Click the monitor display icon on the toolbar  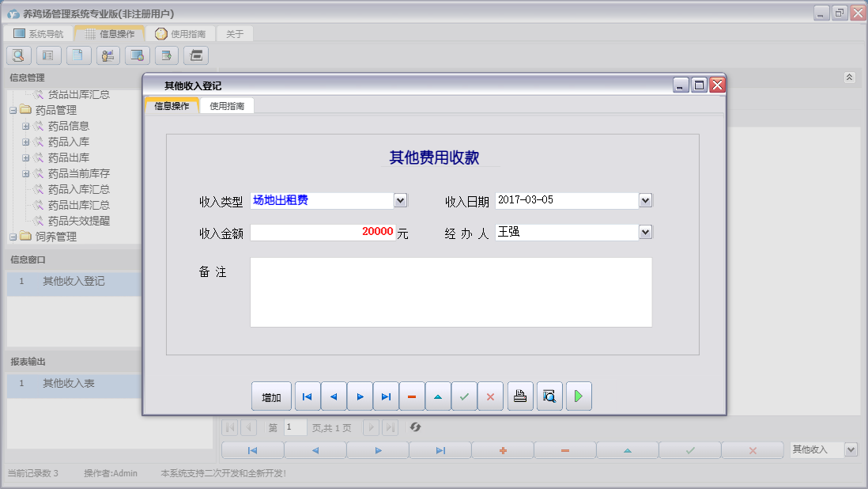(x=136, y=55)
